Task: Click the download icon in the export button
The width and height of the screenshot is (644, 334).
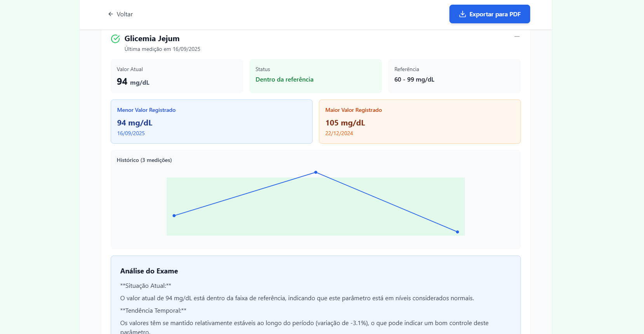Action: (462, 14)
